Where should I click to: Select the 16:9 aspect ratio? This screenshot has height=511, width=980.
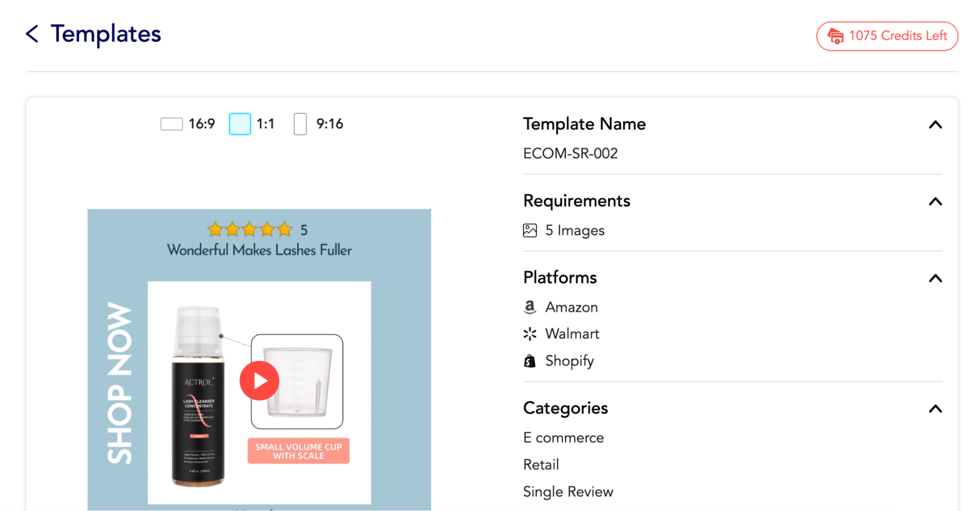188,124
